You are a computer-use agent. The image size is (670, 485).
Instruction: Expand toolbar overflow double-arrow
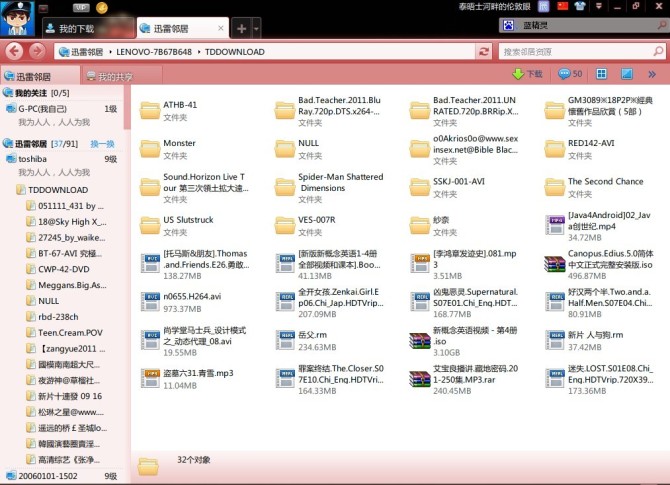pos(652,74)
